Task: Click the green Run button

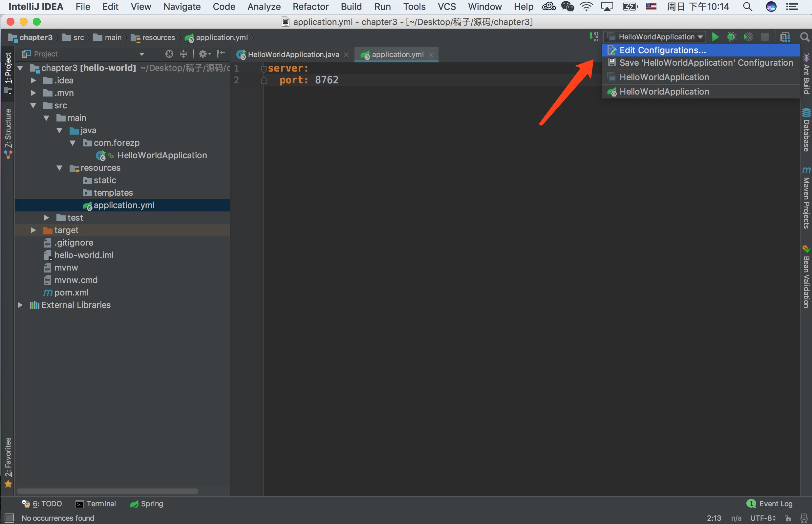Action: (715, 37)
